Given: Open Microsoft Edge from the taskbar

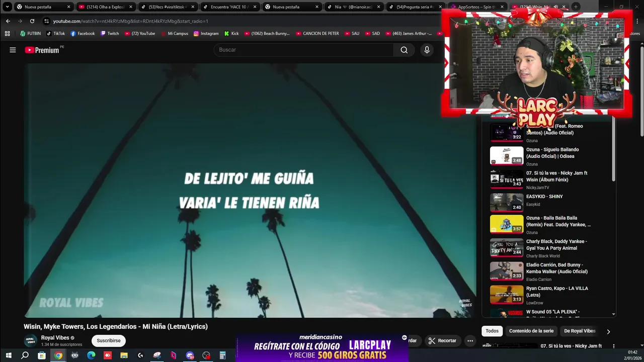Looking at the screenshot, I should [91, 355].
